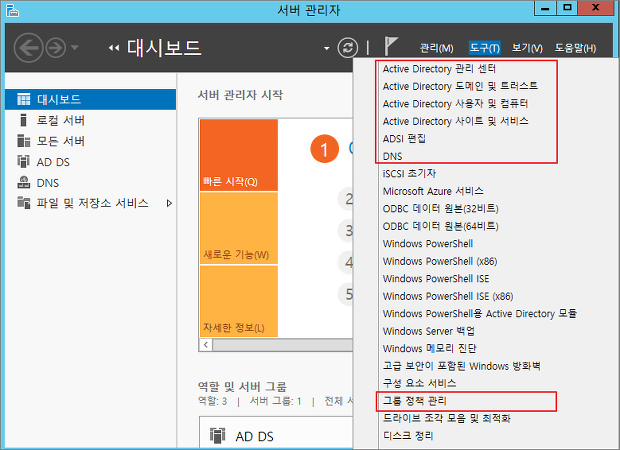The image size is (620, 450).
Task: Open the 관리(M) menu
Action: 436,48
